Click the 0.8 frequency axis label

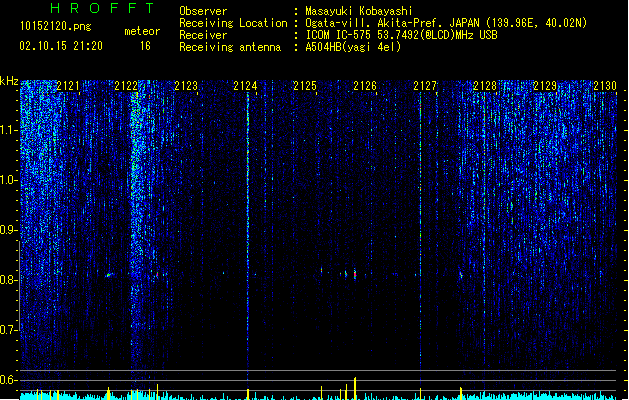click(x=9, y=280)
